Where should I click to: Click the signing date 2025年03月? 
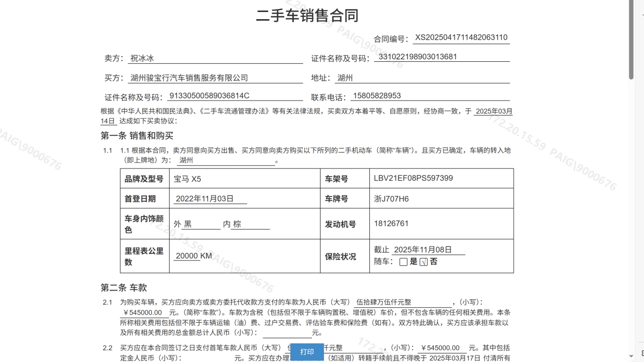point(494,111)
